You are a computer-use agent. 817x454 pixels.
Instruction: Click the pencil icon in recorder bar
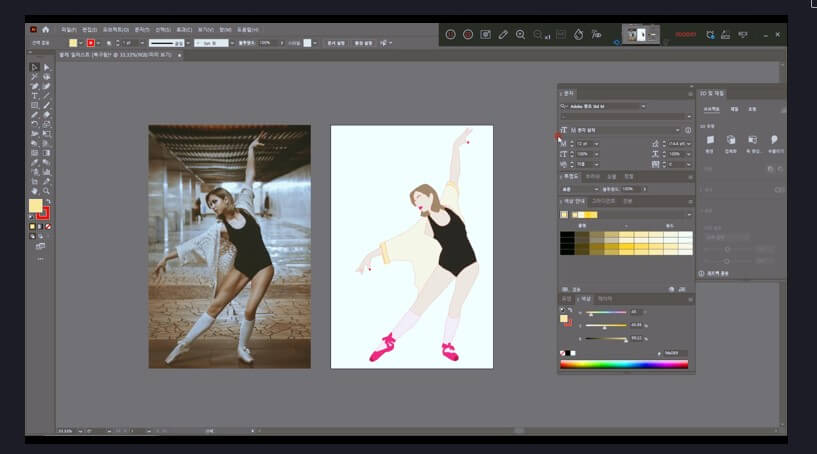pyautogui.click(x=503, y=34)
